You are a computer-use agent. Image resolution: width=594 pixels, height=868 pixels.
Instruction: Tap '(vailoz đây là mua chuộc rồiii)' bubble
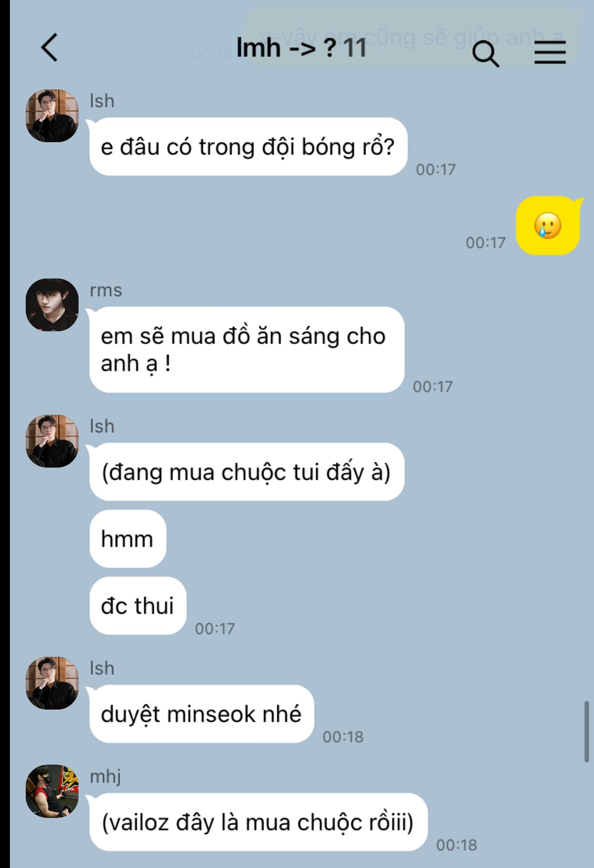pyautogui.click(x=259, y=822)
